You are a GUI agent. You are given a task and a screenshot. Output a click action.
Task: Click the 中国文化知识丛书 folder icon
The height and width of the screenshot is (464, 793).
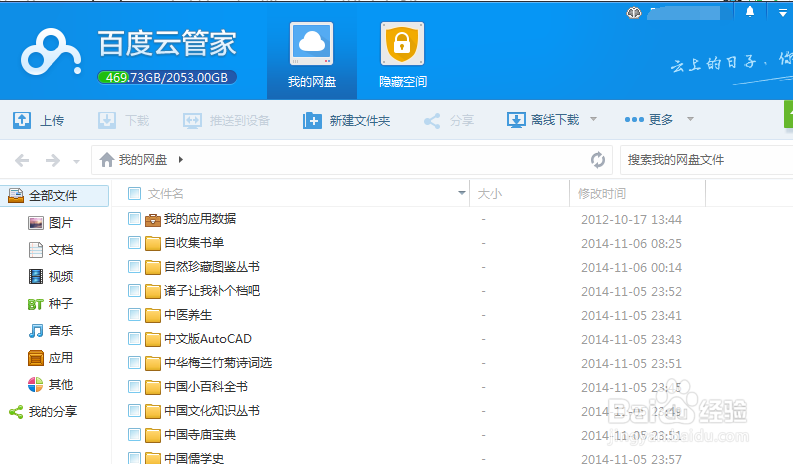coord(153,411)
